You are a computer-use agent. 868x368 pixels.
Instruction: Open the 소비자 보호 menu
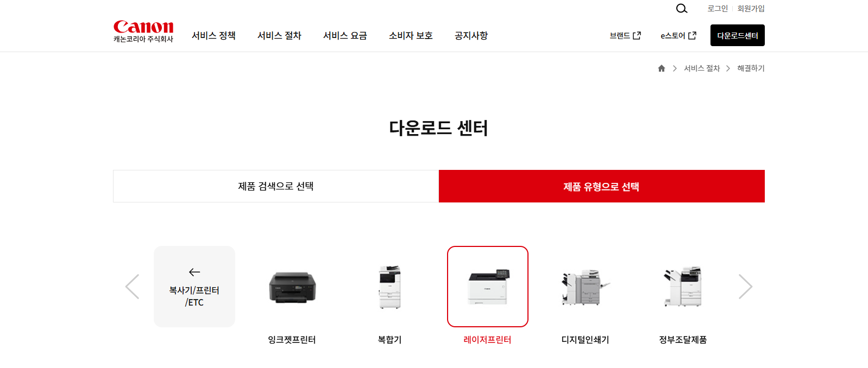411,36
